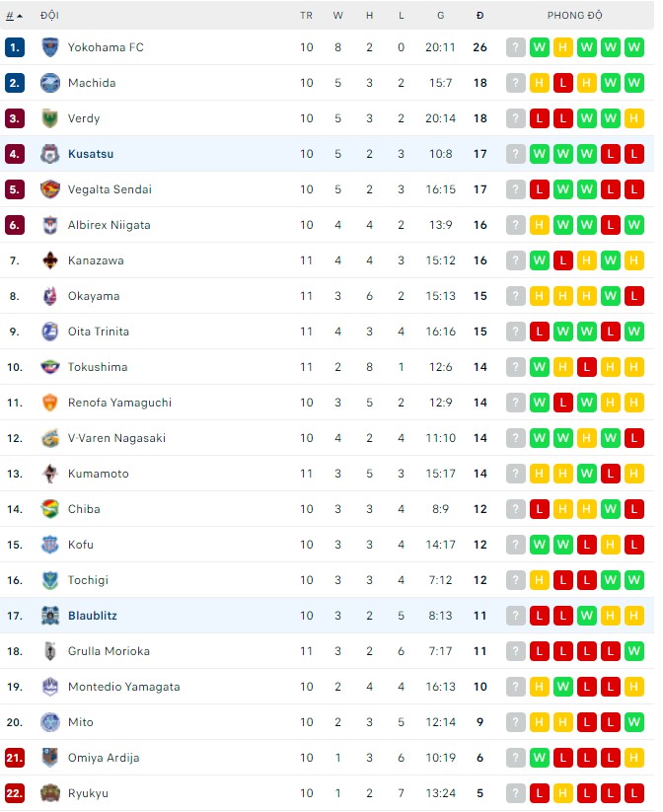Click Renofa Yamaguchi team name

119,403
